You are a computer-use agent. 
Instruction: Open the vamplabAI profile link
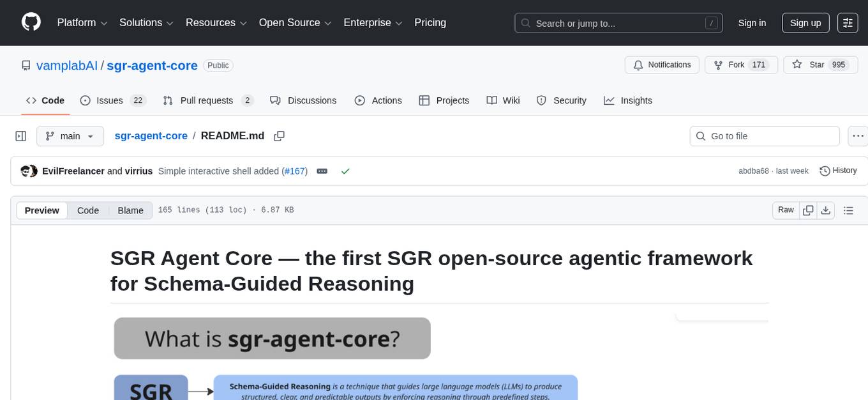66,65
